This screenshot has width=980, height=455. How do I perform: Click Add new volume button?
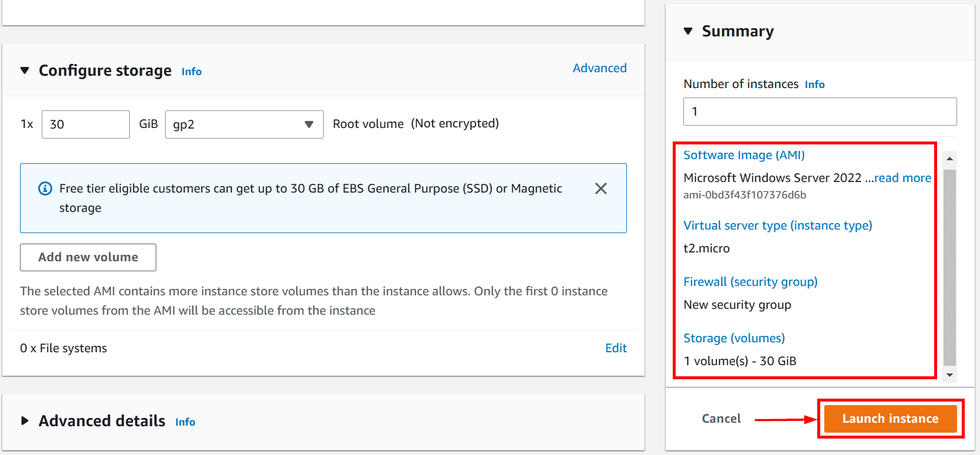88,257
